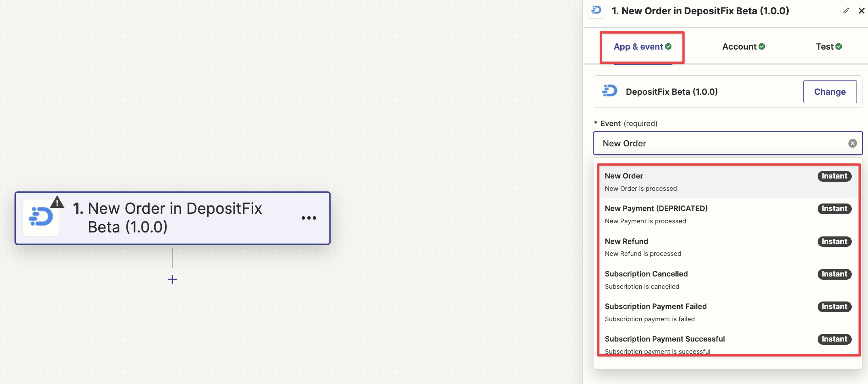
Task: Select the New Order event option
Action: pyautogui.click(x=728, y=182)
